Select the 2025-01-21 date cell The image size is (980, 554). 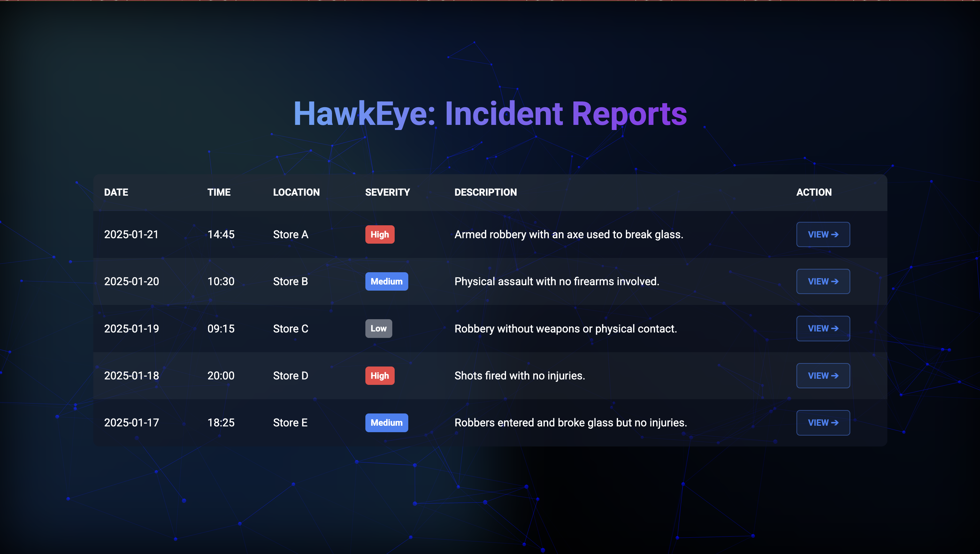tap(131, 234)
